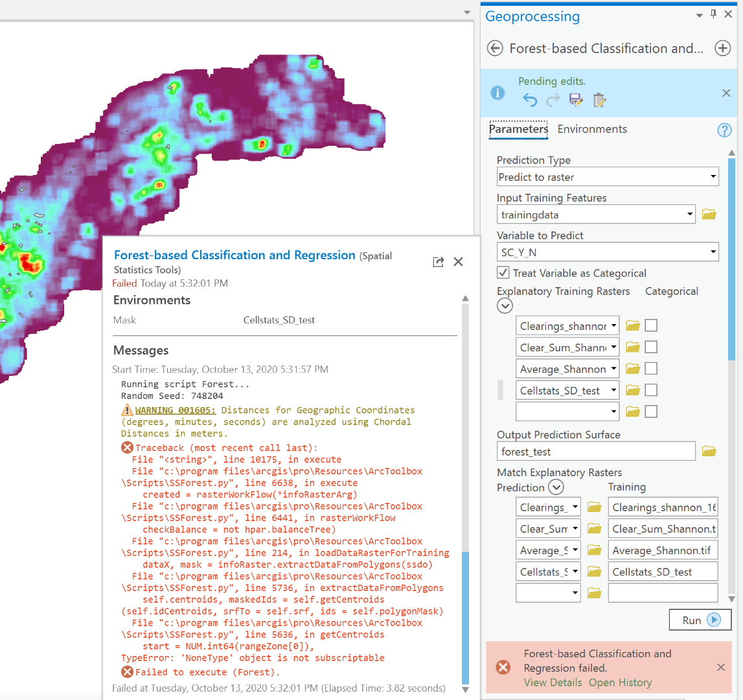Image resolution: width=743 pixels, height=700 pixels.
Task: Open Geoprocessing pane options arrow
Action: pyautogui.click(x=699, y=16)
